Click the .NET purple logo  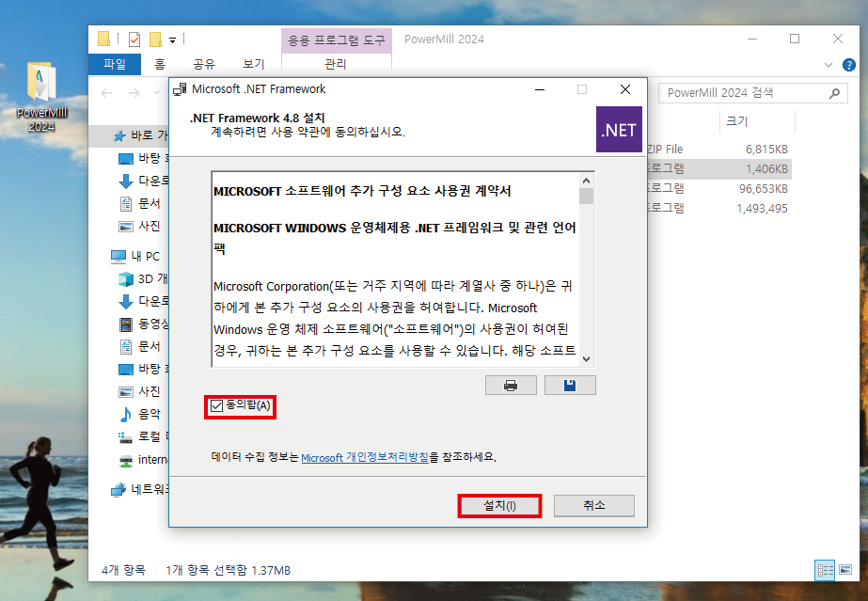tap(619, 130)
